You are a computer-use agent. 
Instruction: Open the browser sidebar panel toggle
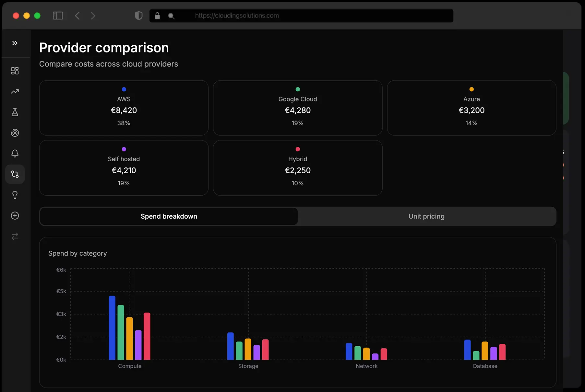click(58, 16)
